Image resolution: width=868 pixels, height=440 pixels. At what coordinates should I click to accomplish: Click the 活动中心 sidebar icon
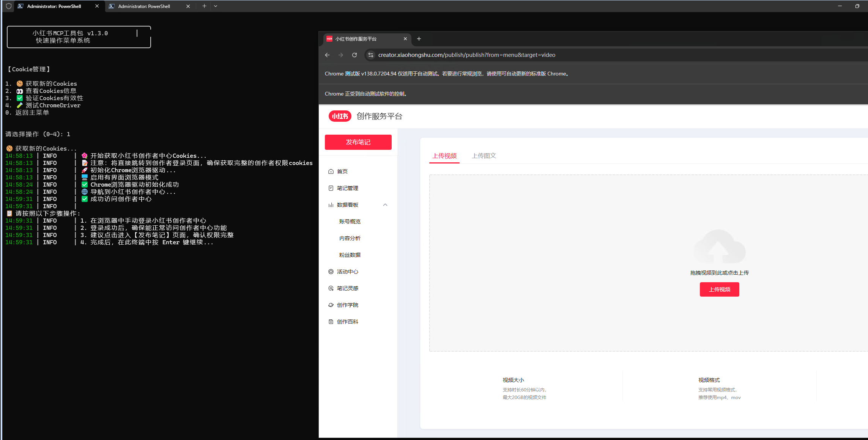coord(331,272)
